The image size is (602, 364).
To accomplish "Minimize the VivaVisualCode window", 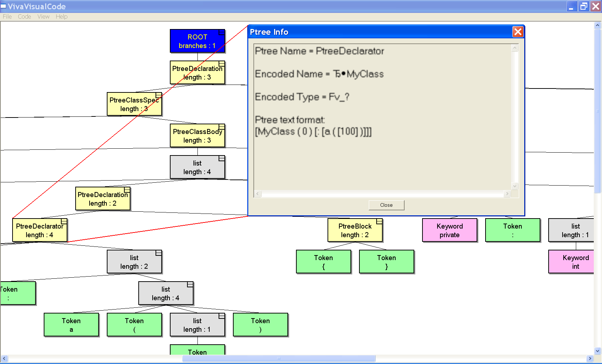I will point(571,6).
